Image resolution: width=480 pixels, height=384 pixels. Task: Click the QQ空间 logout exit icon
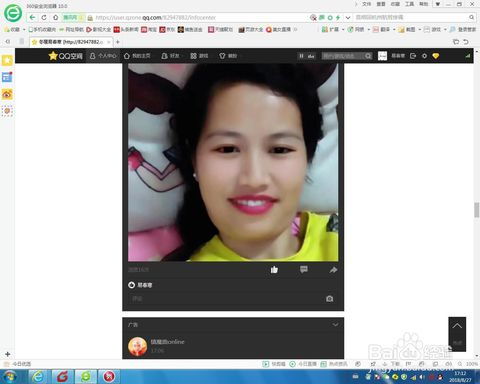[413, 56]
